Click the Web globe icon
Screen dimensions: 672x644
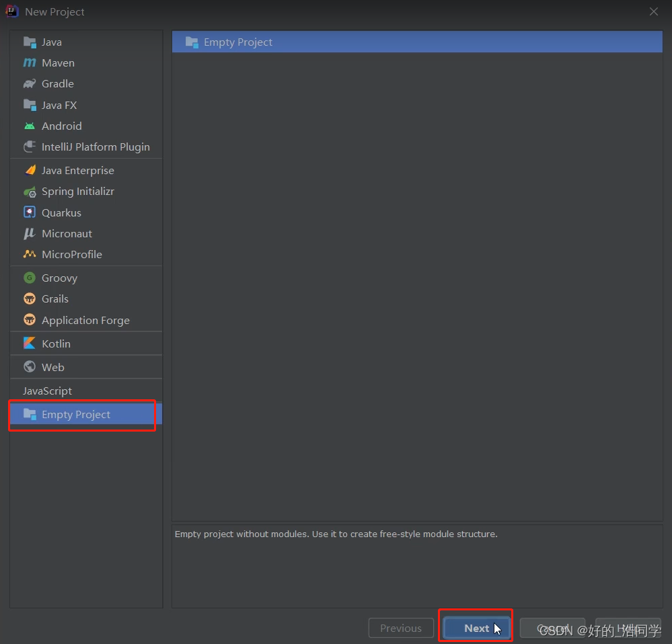(x=30, y=367)
